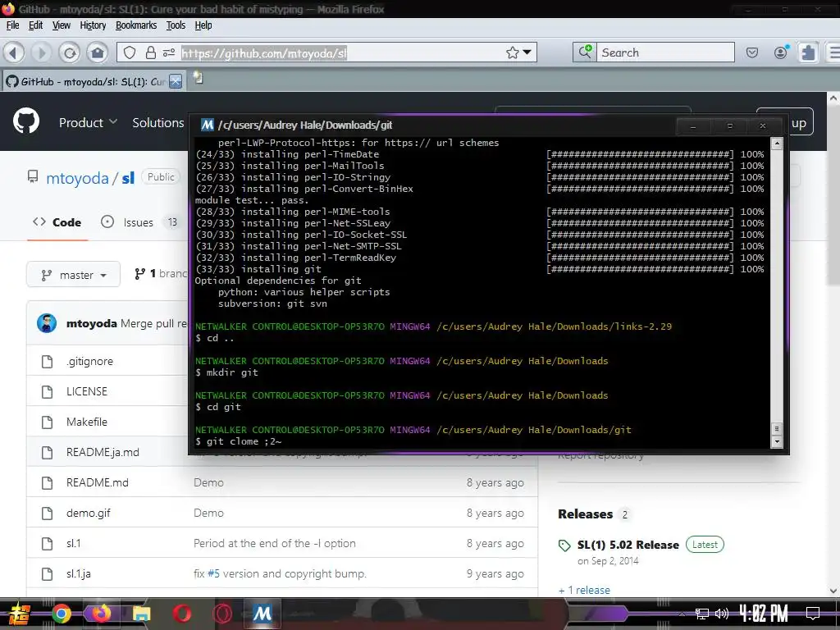Click the MSYS2 icon in terminal title bar
Screen dimensions: 840x630
point(208,125)
